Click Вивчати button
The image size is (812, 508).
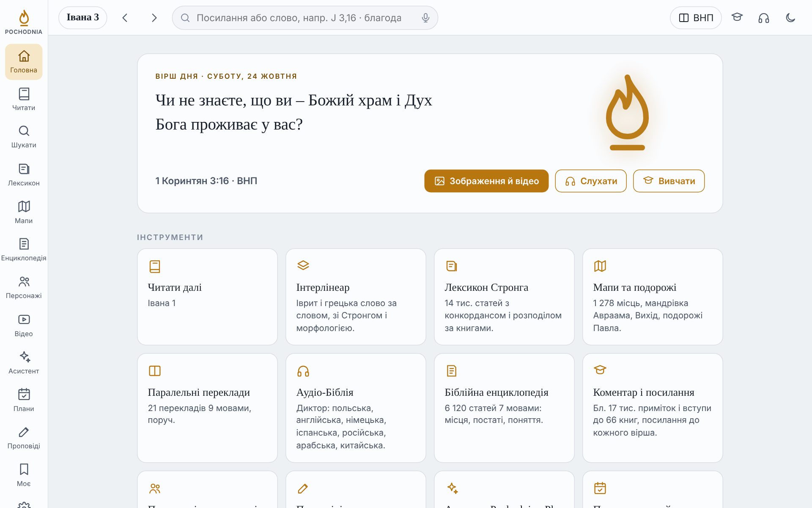pos(669,181)
